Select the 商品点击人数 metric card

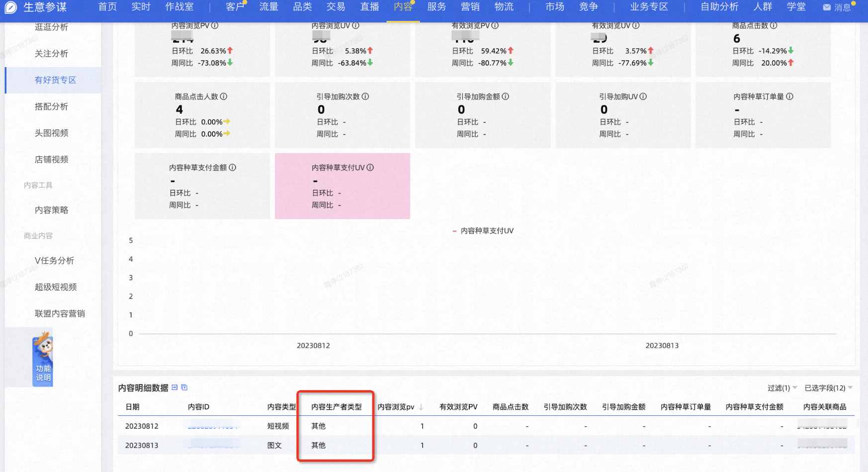click(202, 115)
